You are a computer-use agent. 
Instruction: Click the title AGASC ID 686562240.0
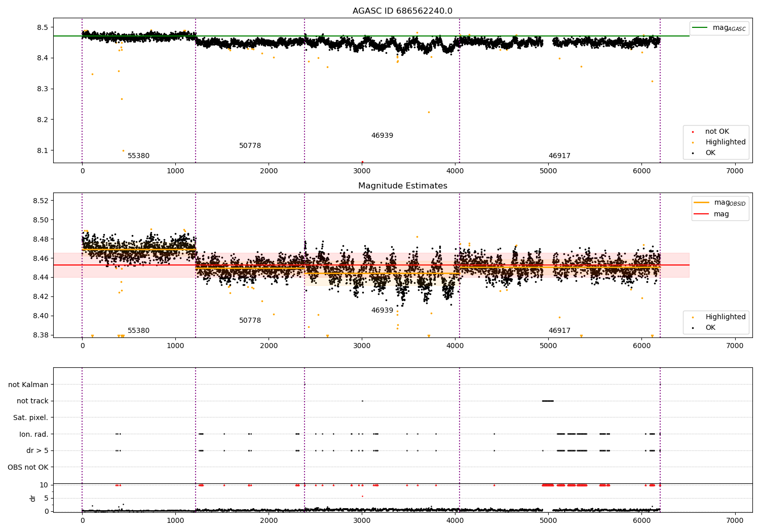tap(402, 11)
